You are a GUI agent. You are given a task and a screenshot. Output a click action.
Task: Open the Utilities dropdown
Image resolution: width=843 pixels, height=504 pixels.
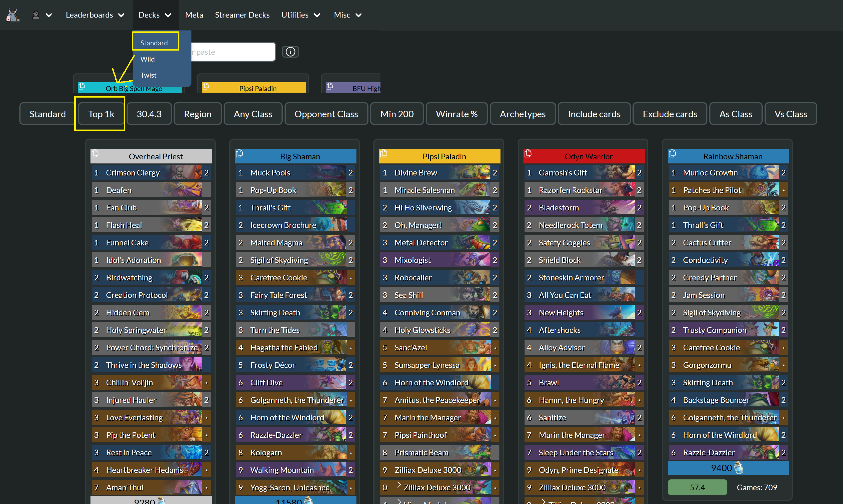pyautogui.click(x=301, y=15)
